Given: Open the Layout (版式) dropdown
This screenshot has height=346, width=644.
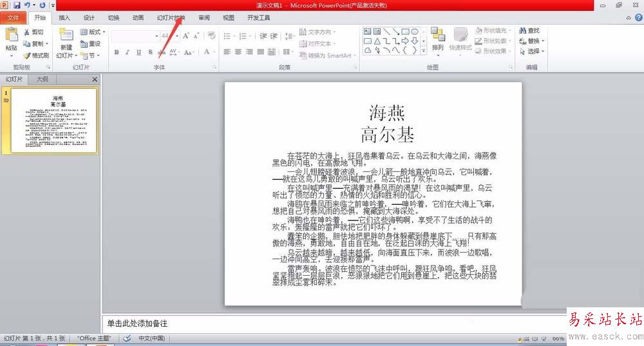Looking at the screenshot, I should click(x=93, y=32).
